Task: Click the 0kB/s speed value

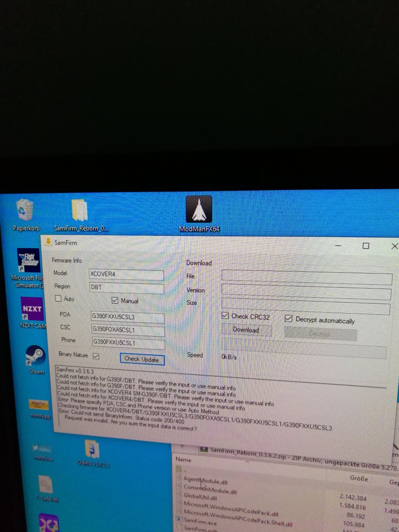Action: (x=229, y=357)
